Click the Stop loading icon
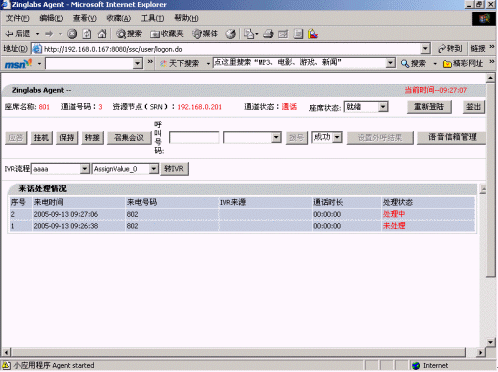The height and width of the screenshot is (372, 498). [x=72, y=34]
